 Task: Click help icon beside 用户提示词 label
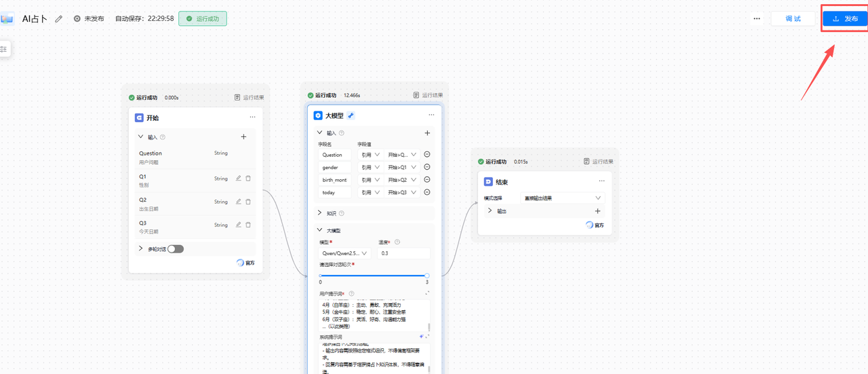[351, 293]
